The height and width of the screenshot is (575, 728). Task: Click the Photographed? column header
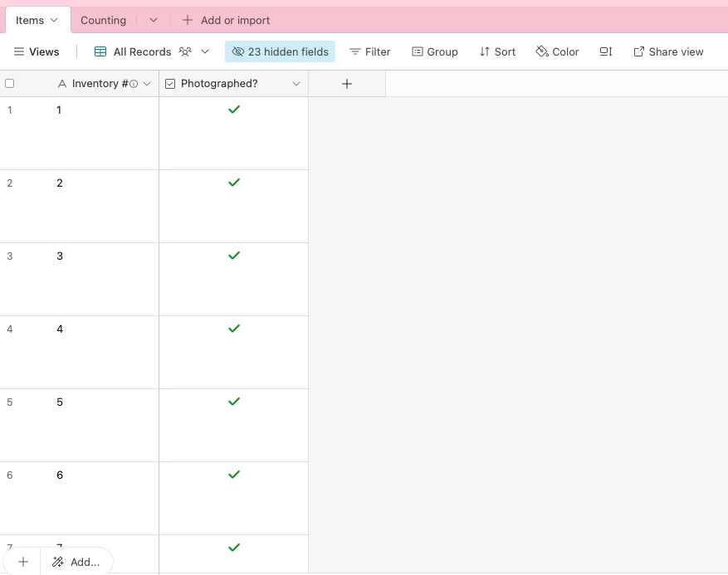click(x=233, y=84)
